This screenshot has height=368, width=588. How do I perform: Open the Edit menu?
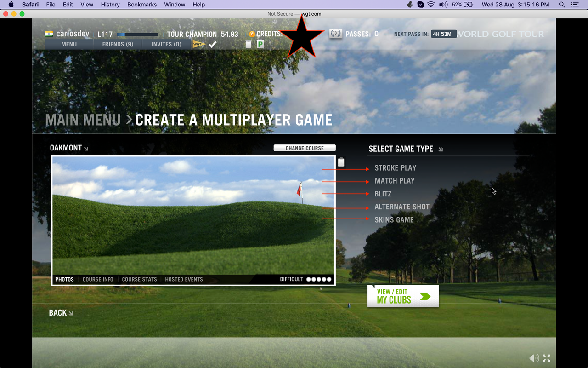coord(68,5)
